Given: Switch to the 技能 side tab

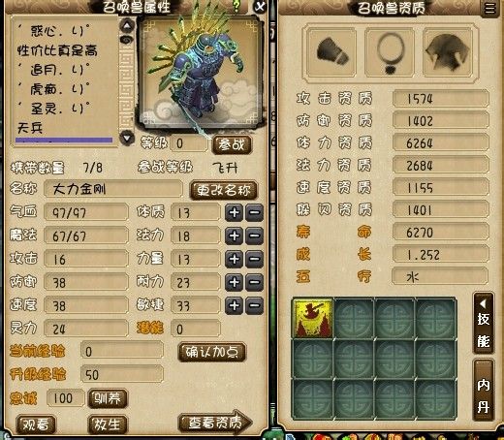Looking at the screenshot, I should pos(484,325).
